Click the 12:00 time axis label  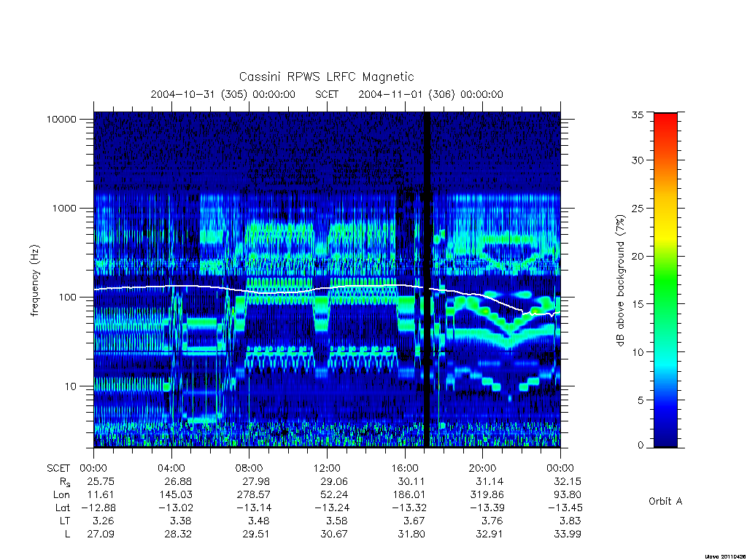pyautogui.click(x=327, y=469)
